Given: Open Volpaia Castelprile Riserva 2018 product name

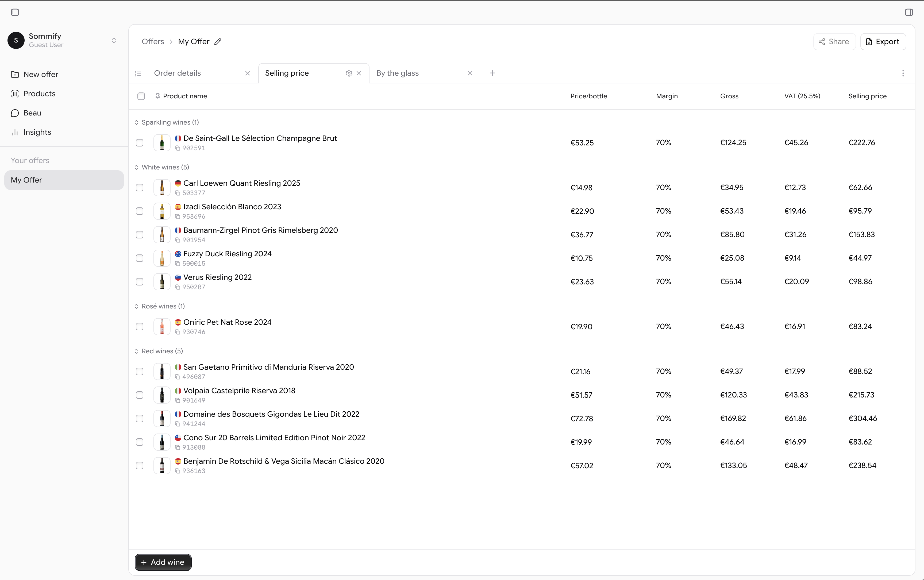Looking at the screenshot, I should [x=239, y=391].
